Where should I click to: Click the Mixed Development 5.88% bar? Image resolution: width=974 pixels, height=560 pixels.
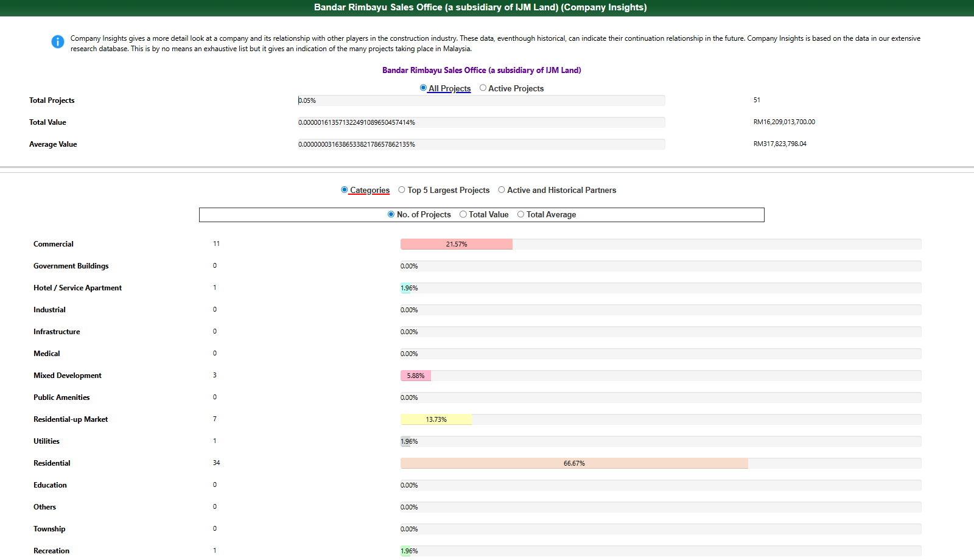point(416,376)
